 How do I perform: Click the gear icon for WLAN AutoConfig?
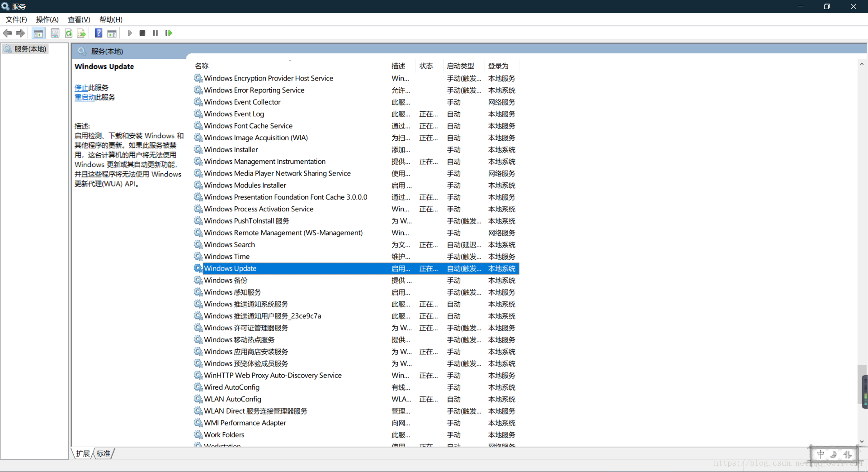[198, 399]
